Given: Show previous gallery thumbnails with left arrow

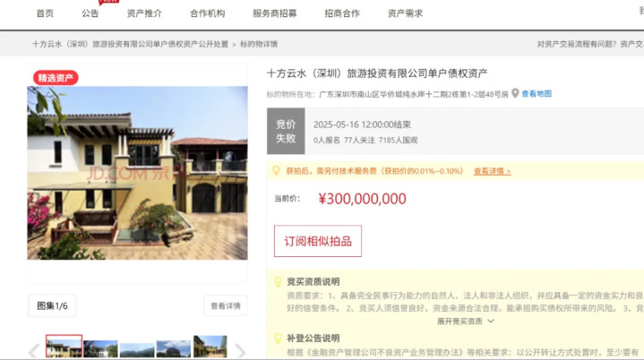Looking at the screenshot, I should click(x=34, y=350).
